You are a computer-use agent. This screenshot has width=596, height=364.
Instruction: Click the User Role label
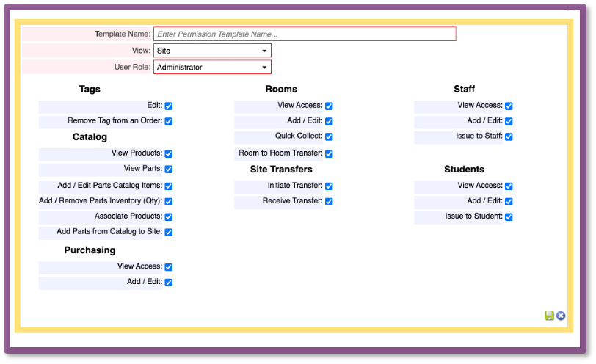coord(132,67)
